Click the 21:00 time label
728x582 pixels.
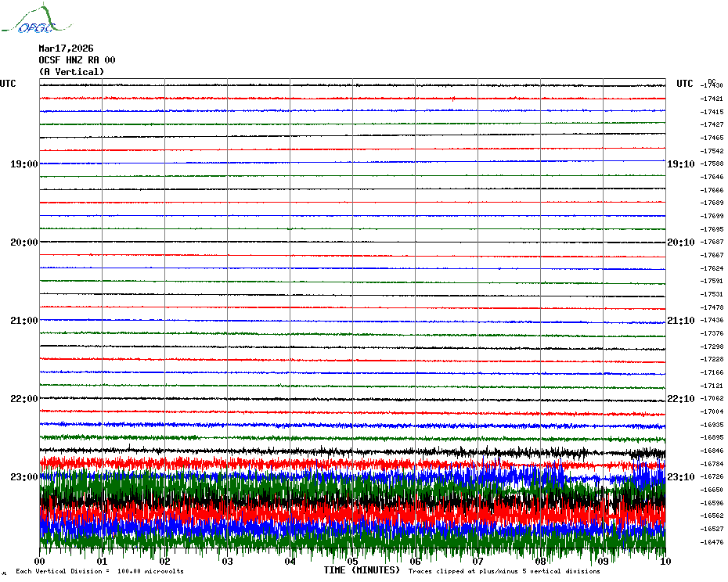click(x=24, y=320)
